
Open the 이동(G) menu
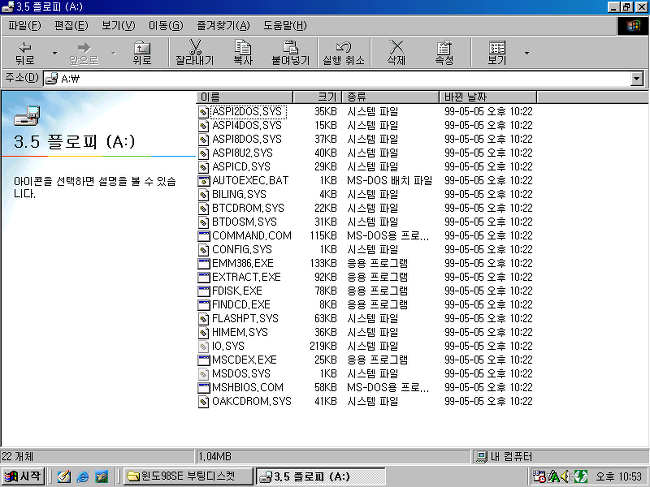[x=165, y=26]
